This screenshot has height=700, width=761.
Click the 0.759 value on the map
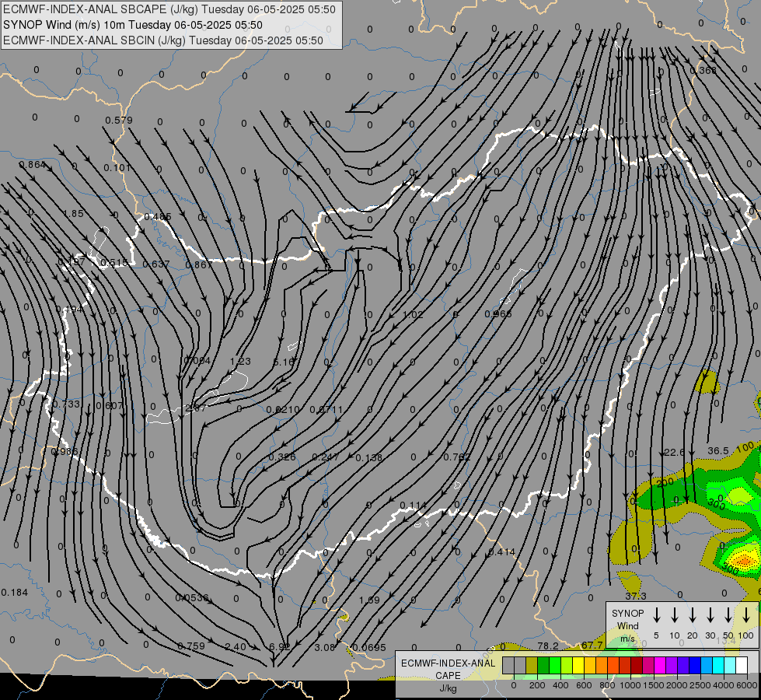coord(190,646)
